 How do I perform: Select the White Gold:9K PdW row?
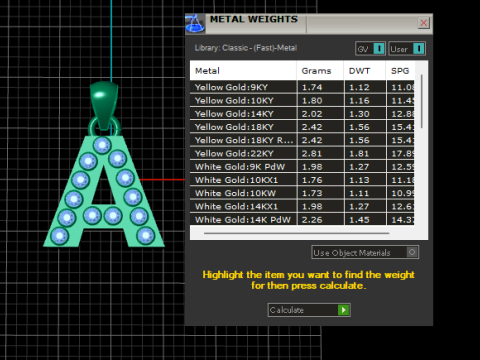click(x=302, y=167)
